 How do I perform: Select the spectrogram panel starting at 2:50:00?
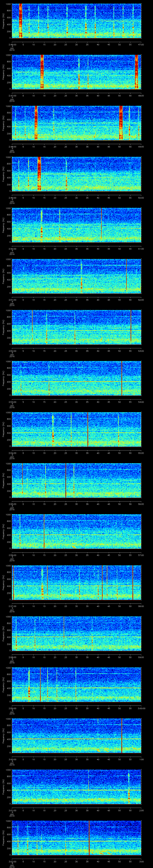[77, 225]
